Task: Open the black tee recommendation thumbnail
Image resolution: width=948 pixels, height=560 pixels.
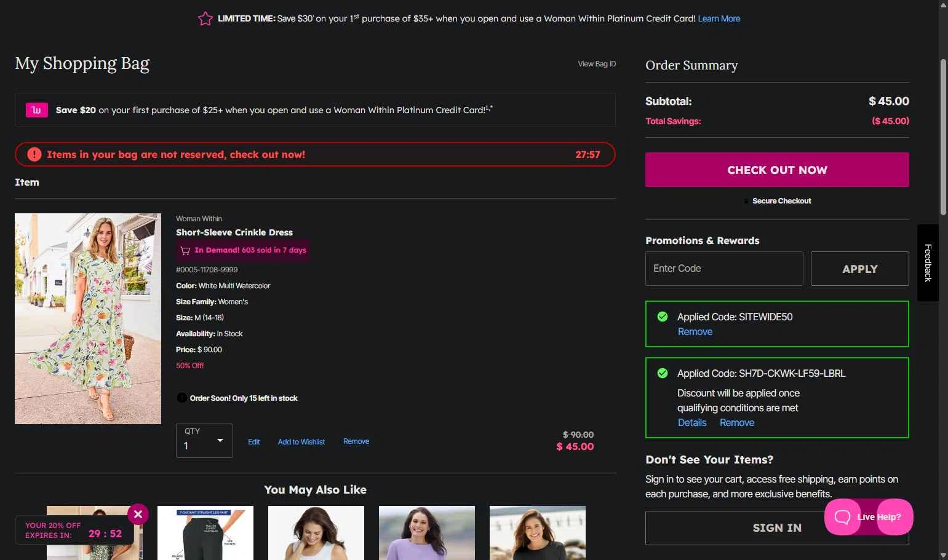Action: pyautogui.click(x=538, y=532)
